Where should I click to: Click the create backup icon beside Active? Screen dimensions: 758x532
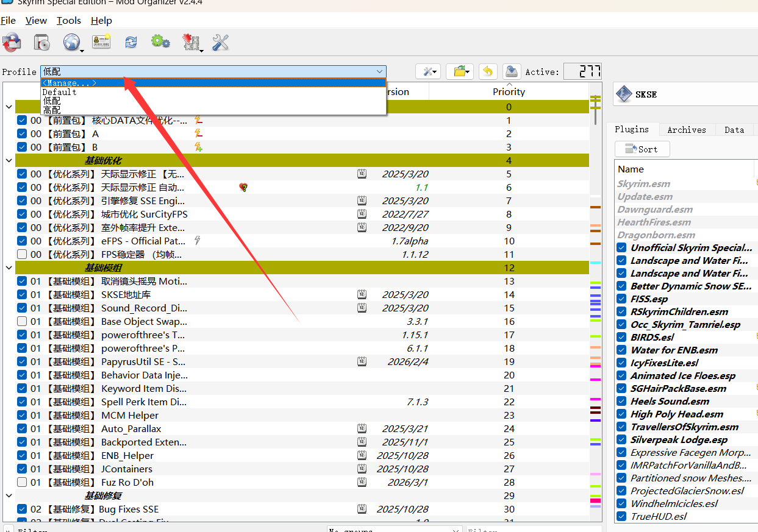(x=512, y=71)
